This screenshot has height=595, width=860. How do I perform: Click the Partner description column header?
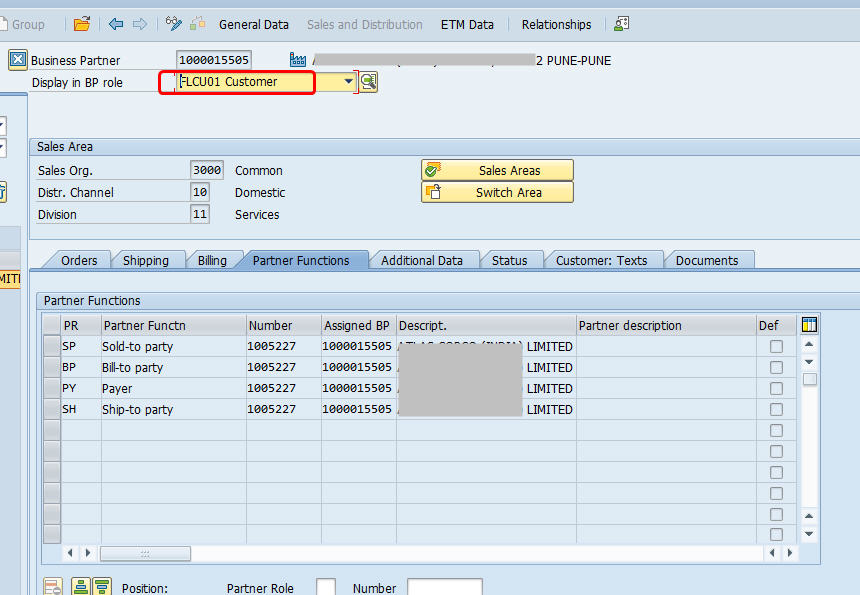(x=666, y=325)
